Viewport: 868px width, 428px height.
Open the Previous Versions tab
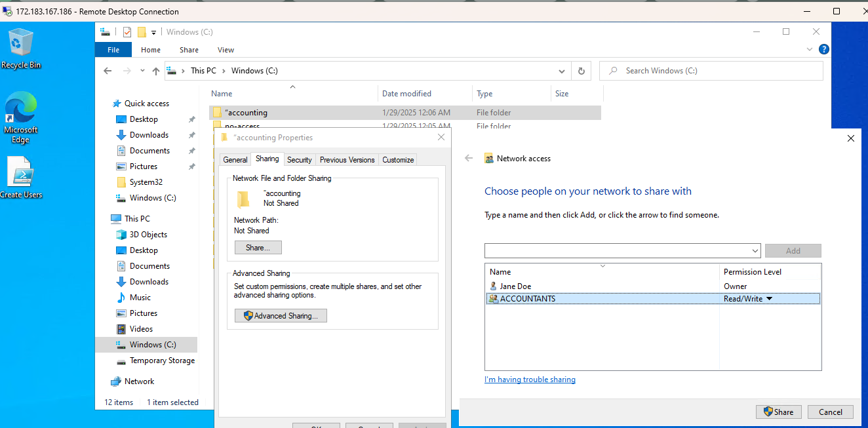(347, 160)
